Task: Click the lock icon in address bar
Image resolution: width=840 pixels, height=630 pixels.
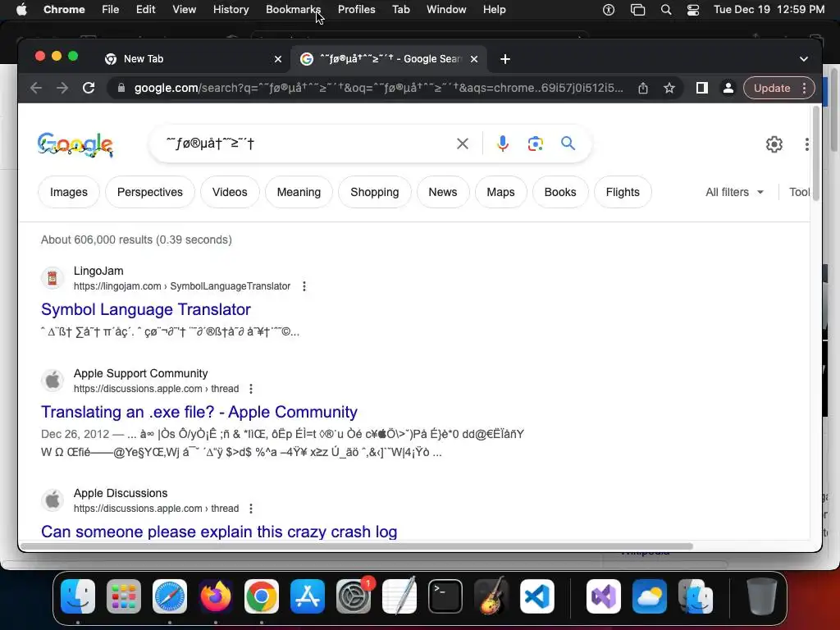Action: [x=121, y=88]
